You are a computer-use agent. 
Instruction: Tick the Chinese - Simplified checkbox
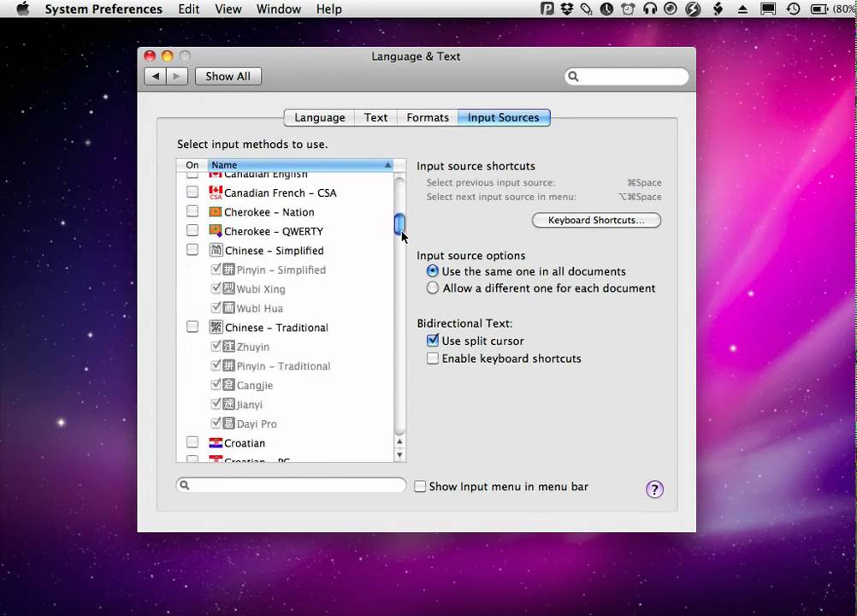(x=192, y=251)
